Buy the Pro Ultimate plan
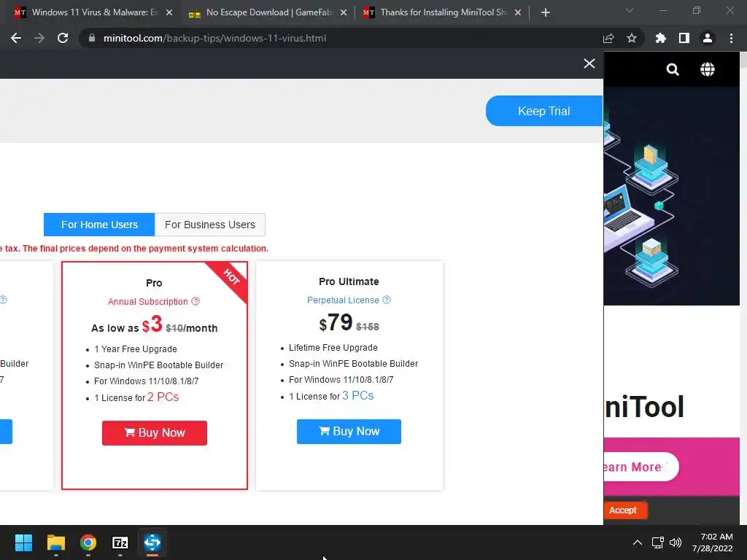The image size is (747, 560). point(349,432)
